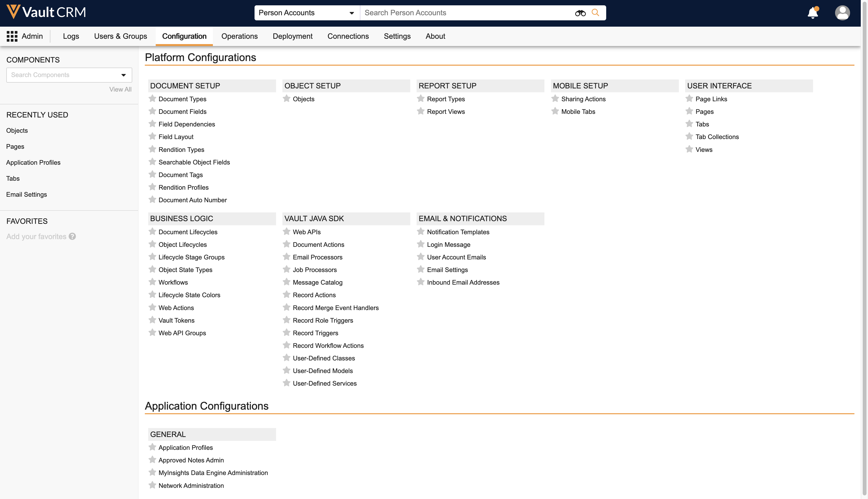This screenshot has height=499, width=868.
Task: Open the Users & Groups tab
Action: click(x=120, y=36)
